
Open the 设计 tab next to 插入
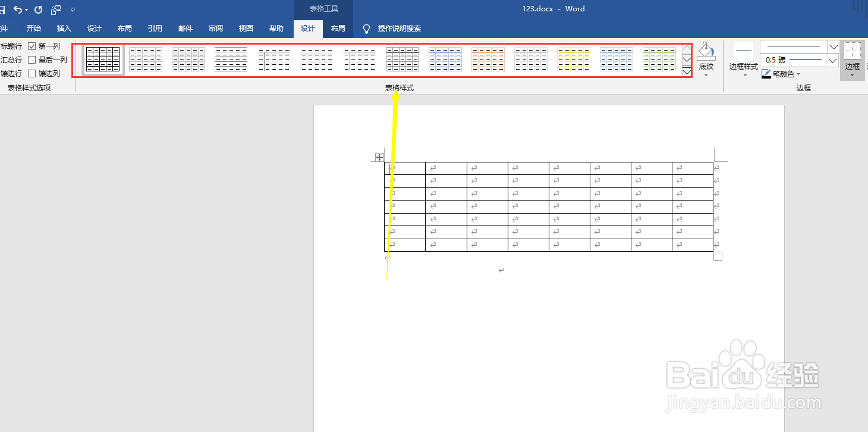point(95,29)
